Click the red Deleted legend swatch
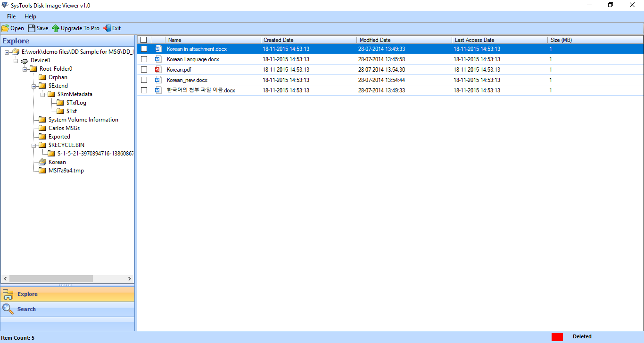 (x=557, y=337)
